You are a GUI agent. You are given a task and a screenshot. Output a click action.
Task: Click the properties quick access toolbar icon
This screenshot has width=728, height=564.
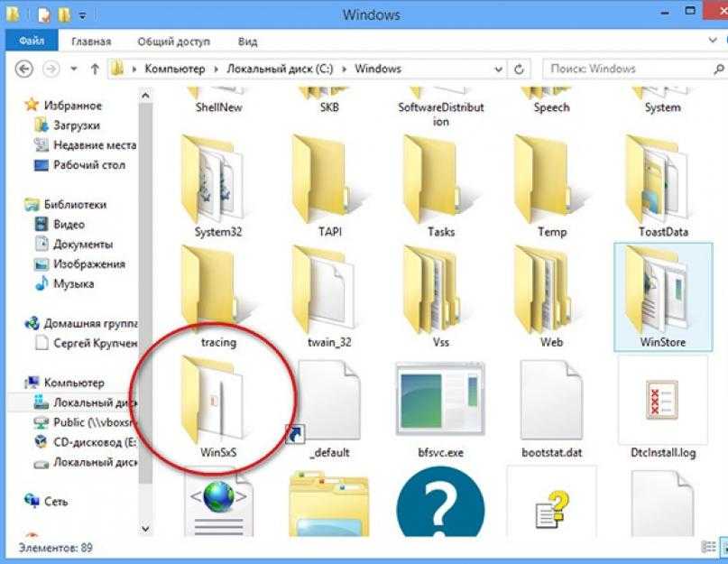click(44, 16)
